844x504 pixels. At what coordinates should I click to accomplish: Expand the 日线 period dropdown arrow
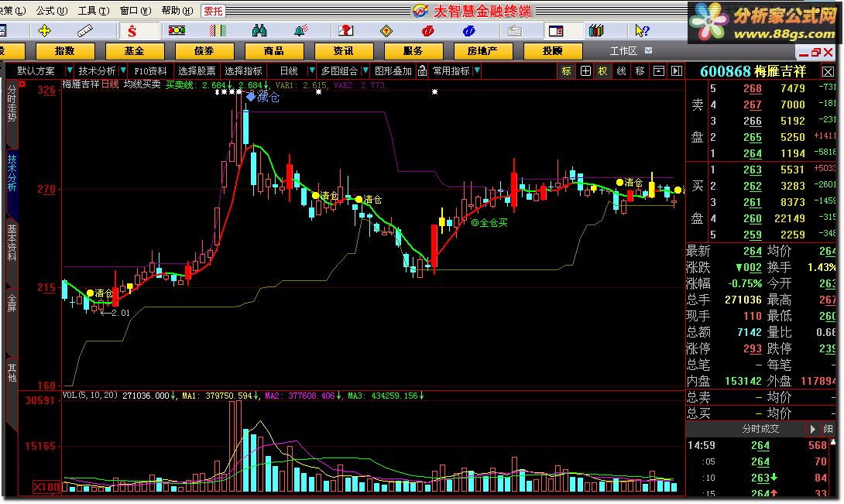click(311, 70)
